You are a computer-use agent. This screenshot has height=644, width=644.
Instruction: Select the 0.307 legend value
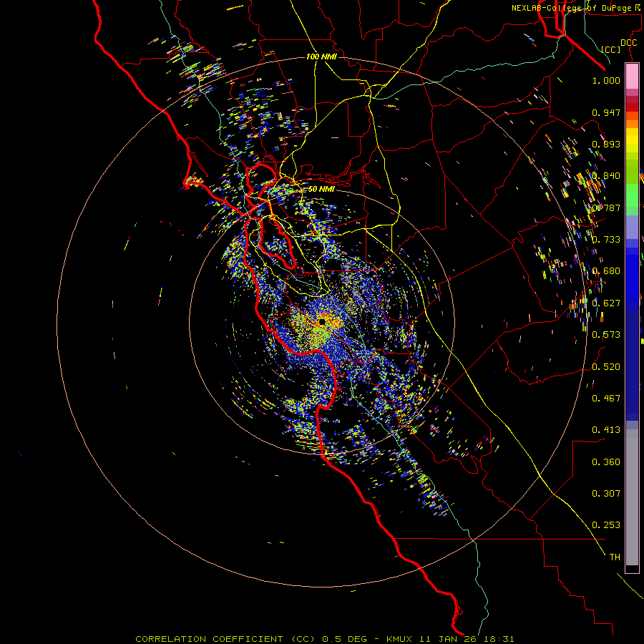click(x=606, y=493)
